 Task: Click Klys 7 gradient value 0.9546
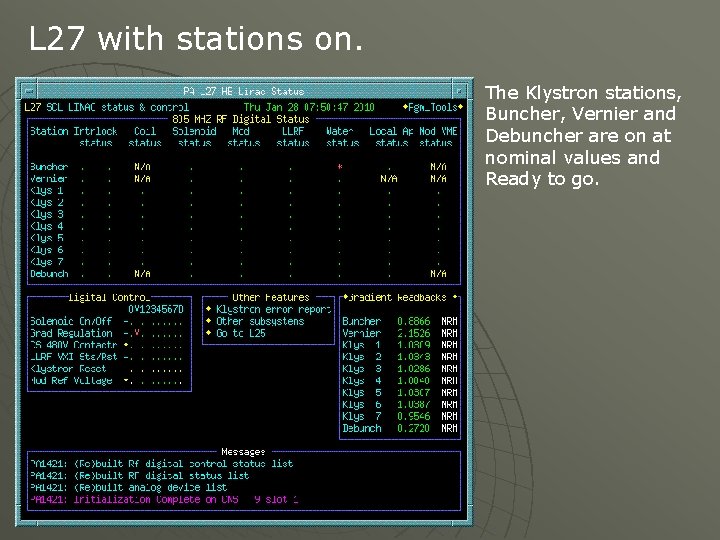(x=413, y=416)
